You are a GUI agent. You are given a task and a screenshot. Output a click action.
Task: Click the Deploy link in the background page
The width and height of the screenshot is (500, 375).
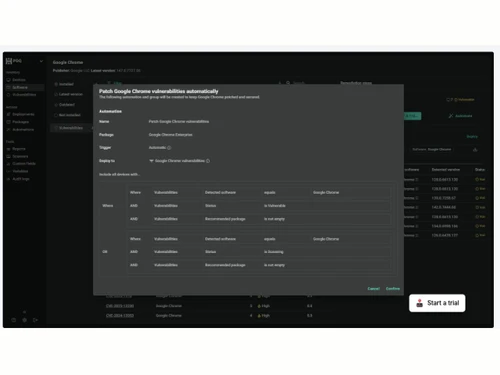(x=472, y=137)
